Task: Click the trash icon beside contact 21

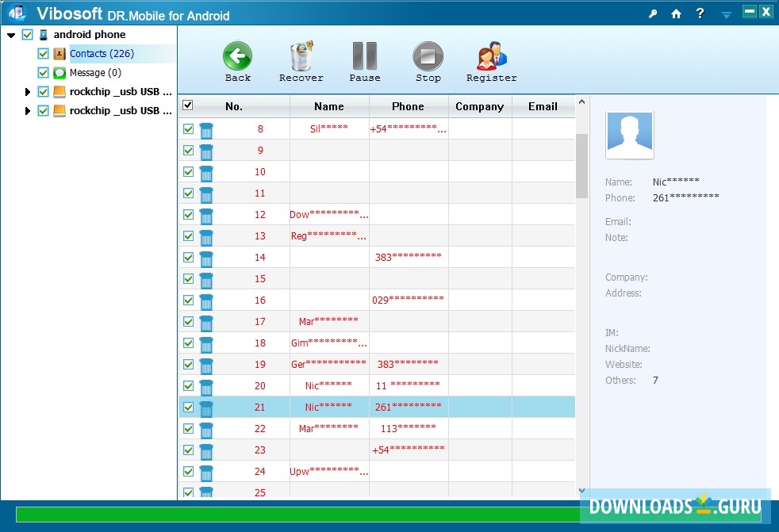Action: tap(206, 407)
